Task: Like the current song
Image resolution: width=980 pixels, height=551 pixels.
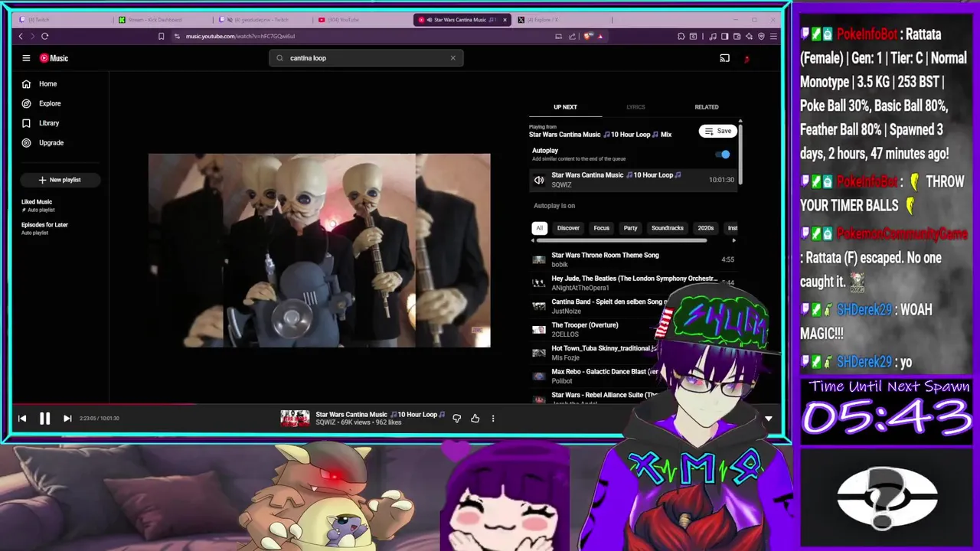Action: pyautogui.click(x=475, y=419)
